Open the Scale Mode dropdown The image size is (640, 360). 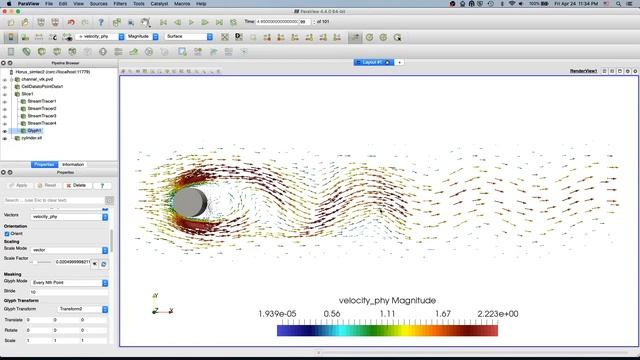point(69,250)
